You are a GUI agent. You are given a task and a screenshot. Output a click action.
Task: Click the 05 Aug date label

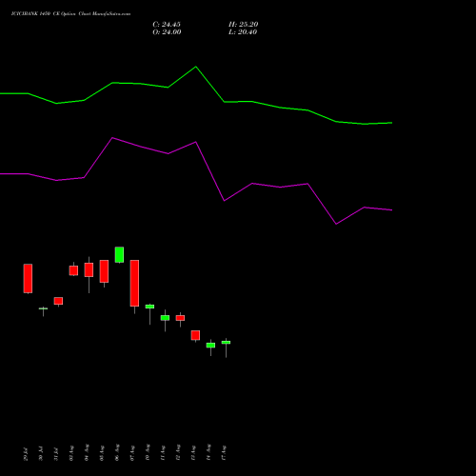point(102,453)
